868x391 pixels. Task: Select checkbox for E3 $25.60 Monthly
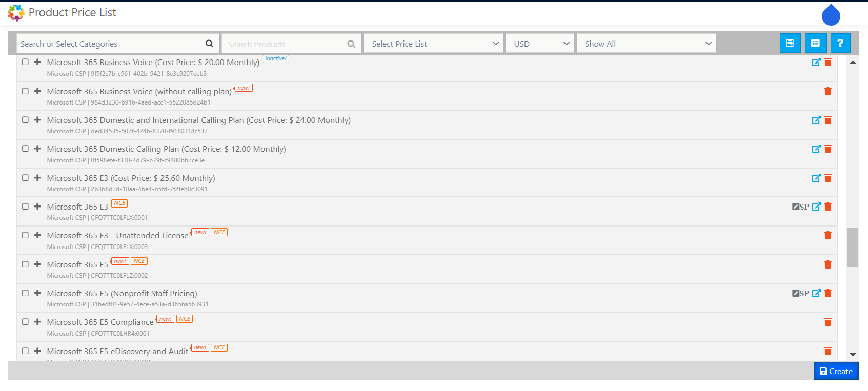[25, 178]
